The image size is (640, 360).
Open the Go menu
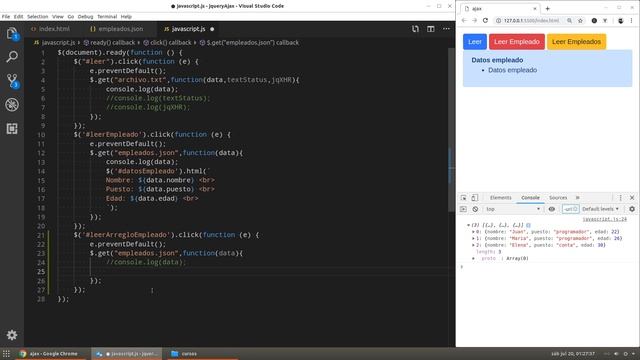pos(71,17)
